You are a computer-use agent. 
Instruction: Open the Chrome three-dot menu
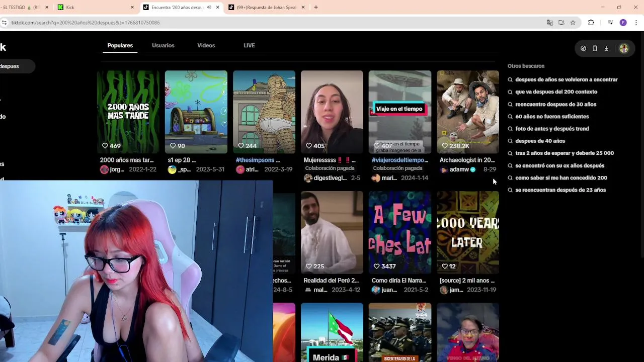point(636,23)
